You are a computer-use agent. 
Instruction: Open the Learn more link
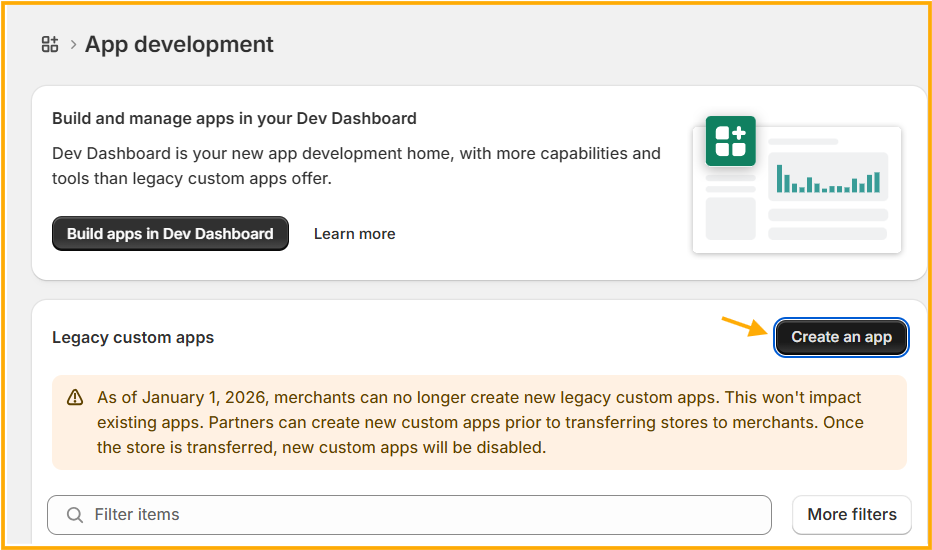[354, 234]
